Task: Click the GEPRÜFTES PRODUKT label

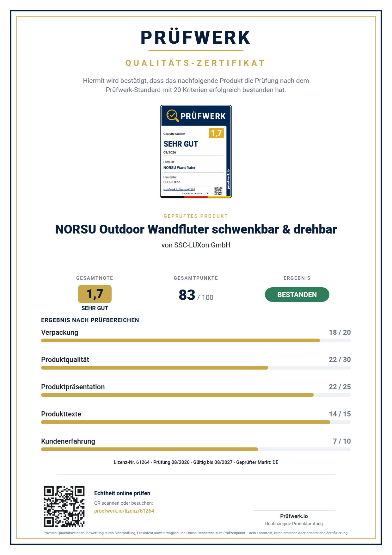Action: click(196, 216)
